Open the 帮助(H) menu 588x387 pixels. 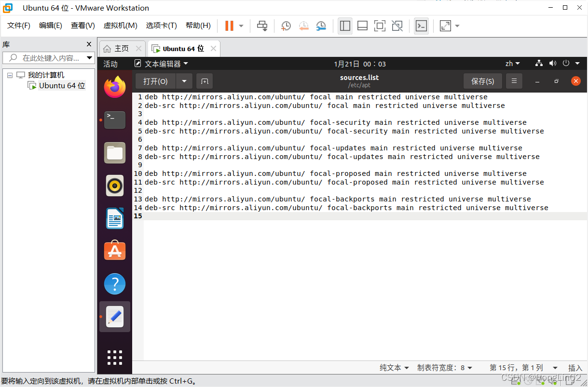198,26
